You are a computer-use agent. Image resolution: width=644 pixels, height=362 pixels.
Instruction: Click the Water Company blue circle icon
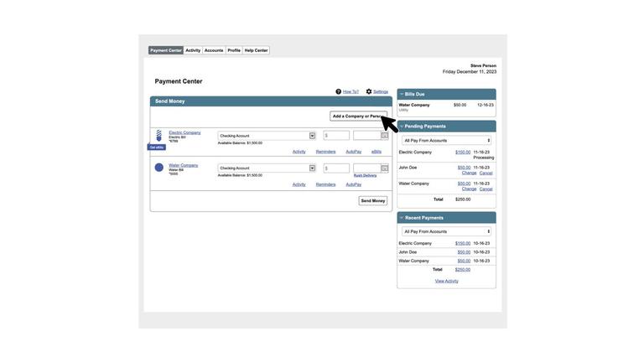coord(159,168)
